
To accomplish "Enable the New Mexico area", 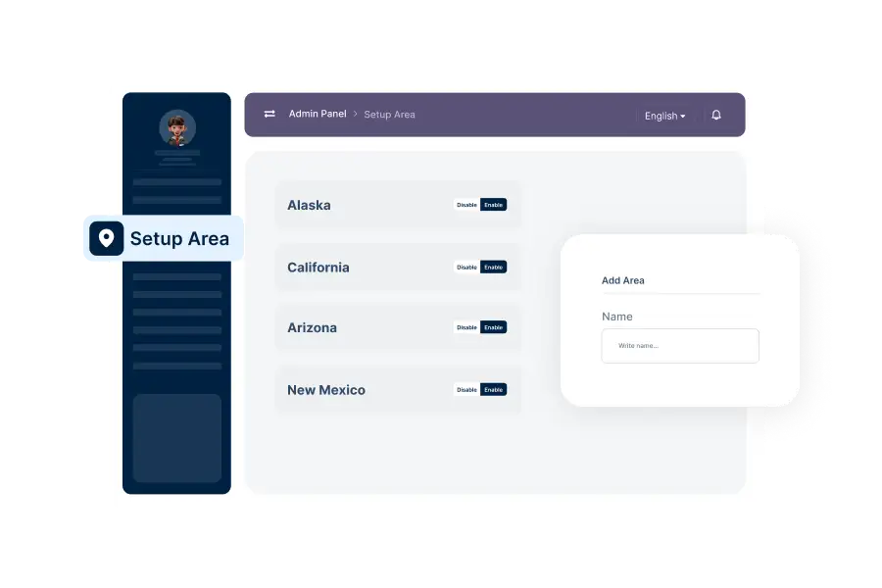I will point(493,389).
